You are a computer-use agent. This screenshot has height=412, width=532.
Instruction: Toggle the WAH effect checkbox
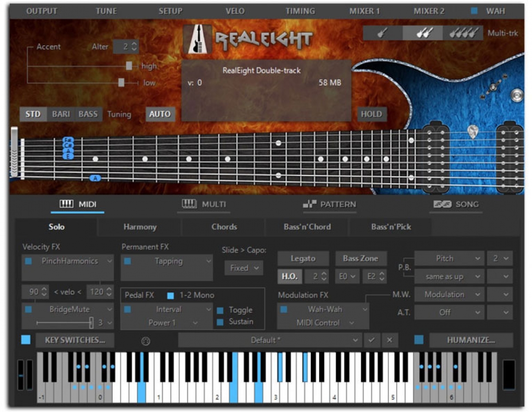[x=474, y=11]
